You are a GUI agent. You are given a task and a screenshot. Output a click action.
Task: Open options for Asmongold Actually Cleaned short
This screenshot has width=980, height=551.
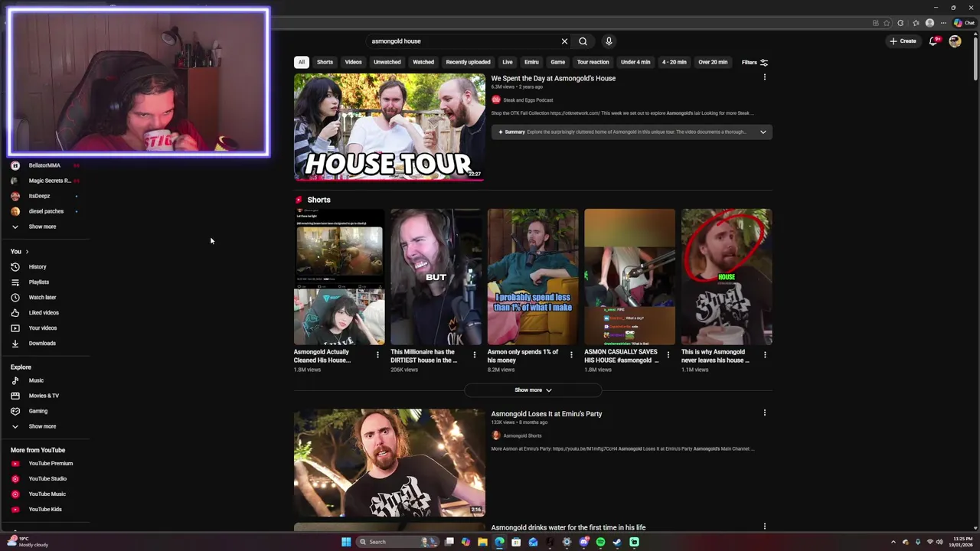pos(377,355)
